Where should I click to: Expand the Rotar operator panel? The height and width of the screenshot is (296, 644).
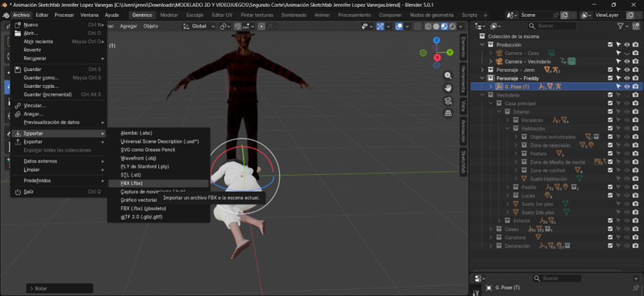[x=32, y=288]
